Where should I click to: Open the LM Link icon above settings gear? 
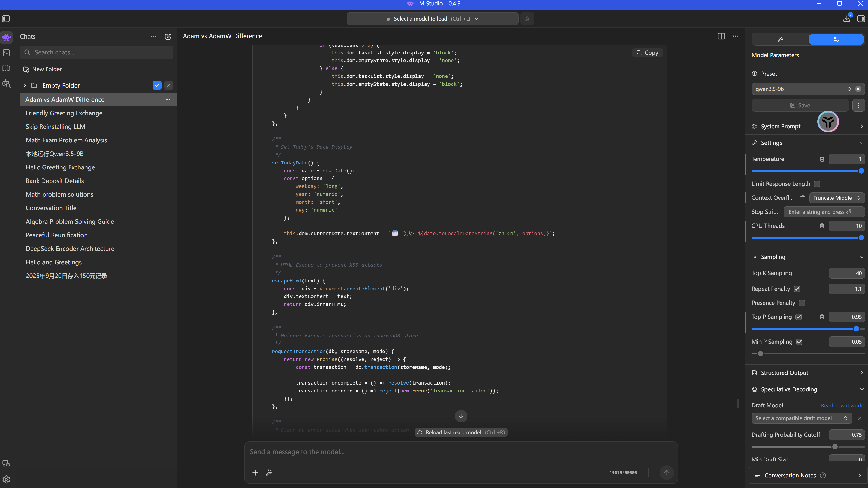(x=6, y=463)
